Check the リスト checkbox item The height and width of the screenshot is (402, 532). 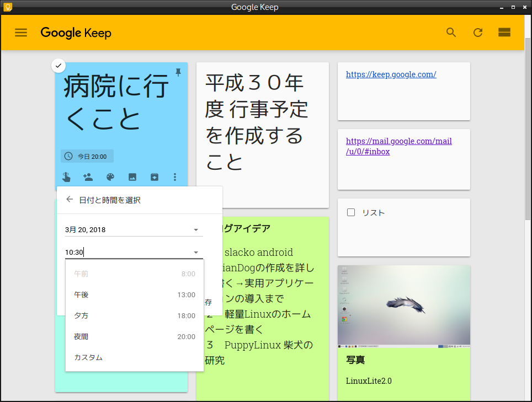click(x=351, y=212)
